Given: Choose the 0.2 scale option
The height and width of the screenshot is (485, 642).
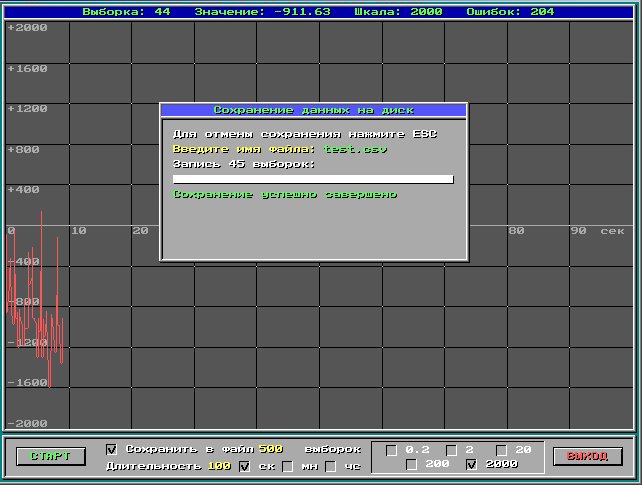Looking at the screenshot, I should (391, 449).
